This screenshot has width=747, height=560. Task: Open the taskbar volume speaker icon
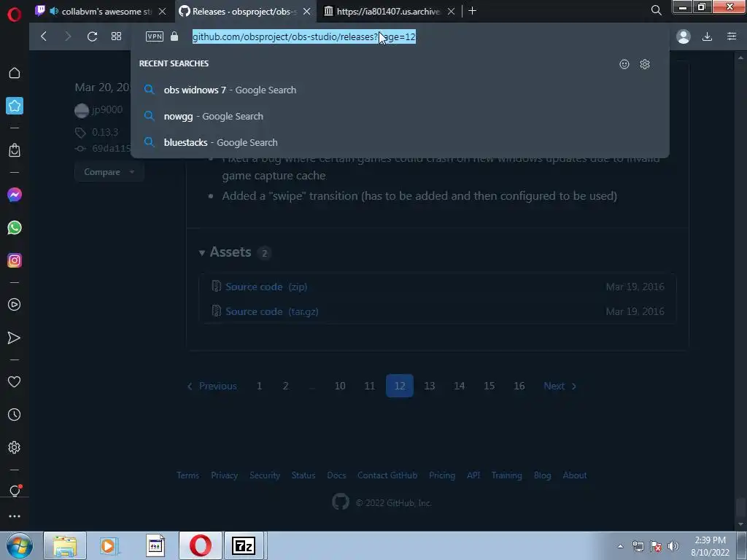point(673,546)
